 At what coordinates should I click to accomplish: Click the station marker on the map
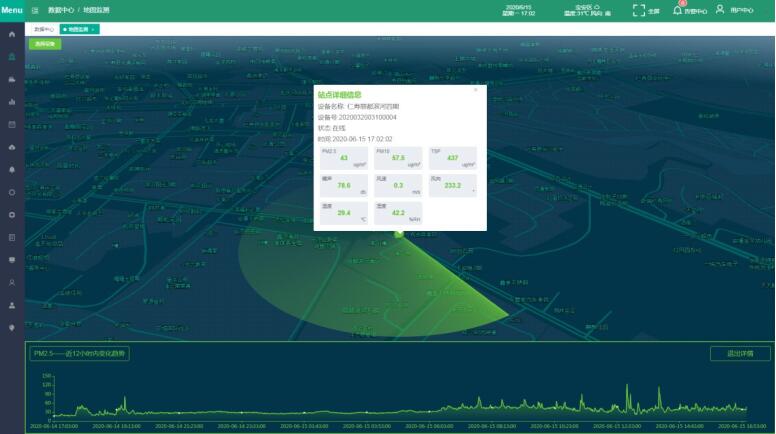pos(399,234)
